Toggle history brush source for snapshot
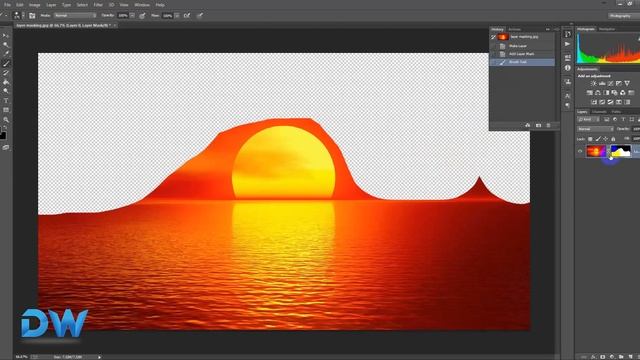Viewport: 640px width, 360px height. point(493,37)
